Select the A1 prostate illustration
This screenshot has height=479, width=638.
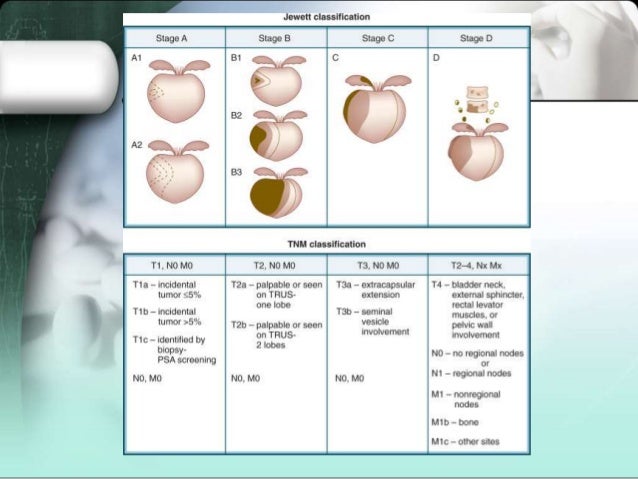click(178, 91)
